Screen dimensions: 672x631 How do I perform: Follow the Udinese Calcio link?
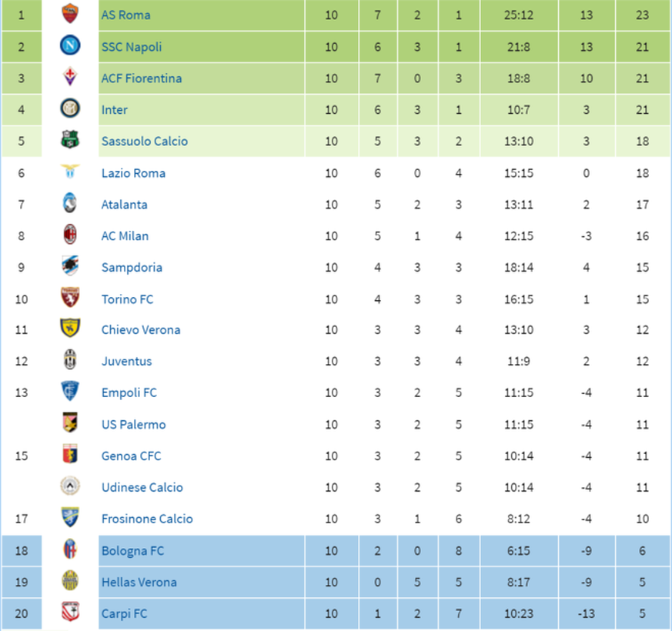142,488
